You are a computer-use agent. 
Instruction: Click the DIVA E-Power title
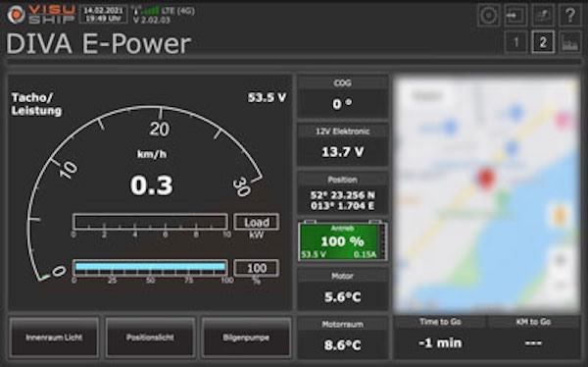pos(98,44)
